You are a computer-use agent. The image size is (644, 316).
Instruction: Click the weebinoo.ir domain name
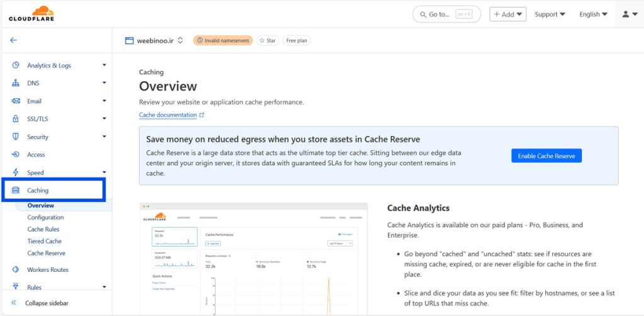pyautogui.click(x=155, y=41)
